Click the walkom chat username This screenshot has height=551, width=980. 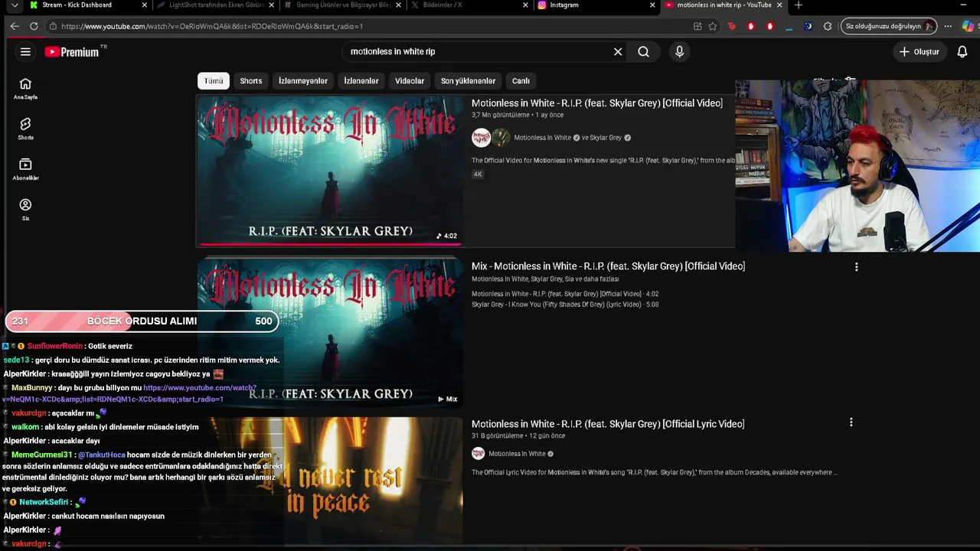(25, 428)
